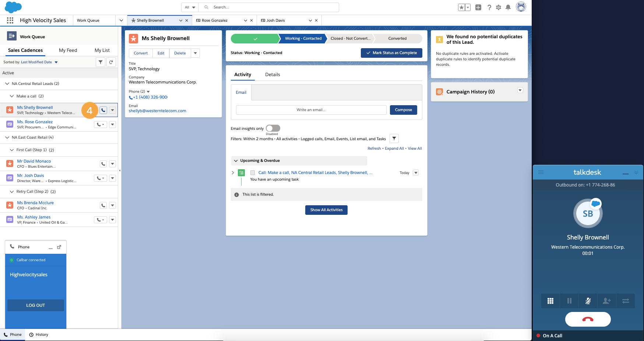644x341 pixels.
Task: Minimize the talkdesk widget
Action: click(626, 174)
